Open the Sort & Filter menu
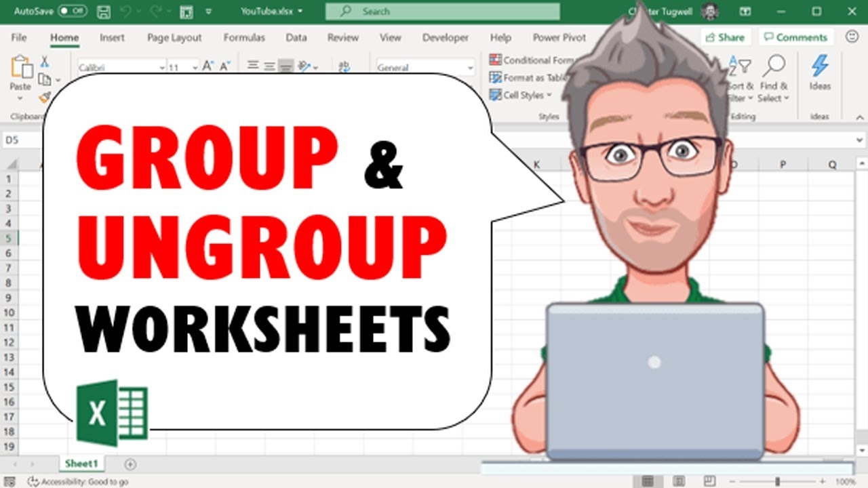The height and width of the screenshot is (488, 868). click(x=740, y=79)
